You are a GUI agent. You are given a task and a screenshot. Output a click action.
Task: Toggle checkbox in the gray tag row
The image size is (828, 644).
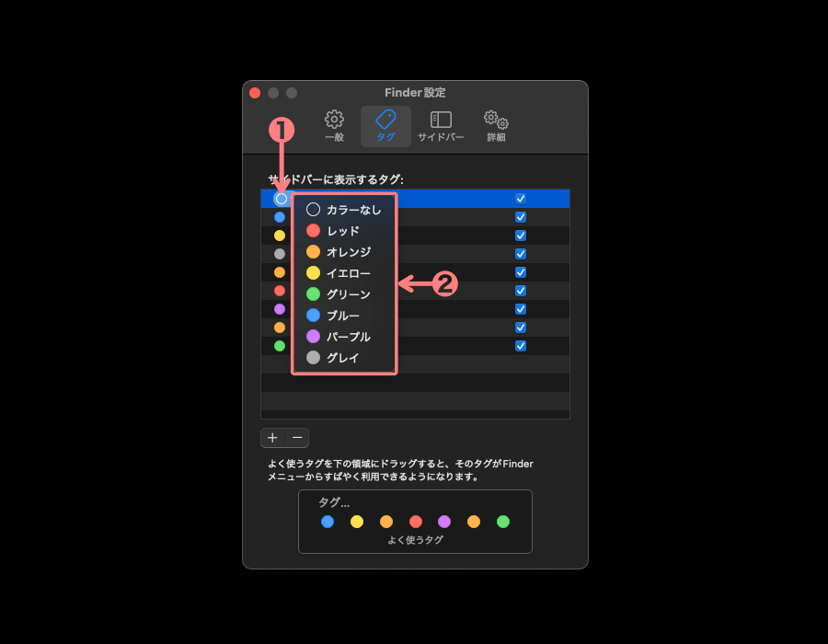(x=521, y=254)
